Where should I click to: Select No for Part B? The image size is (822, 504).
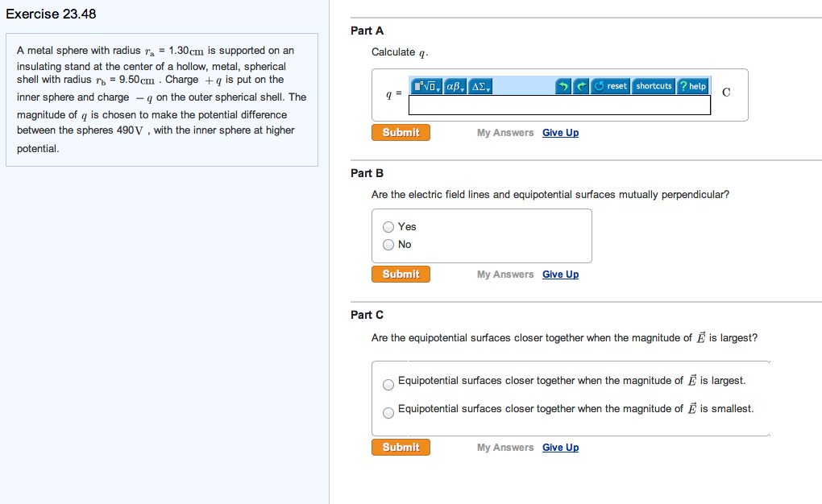pos(388,245)
